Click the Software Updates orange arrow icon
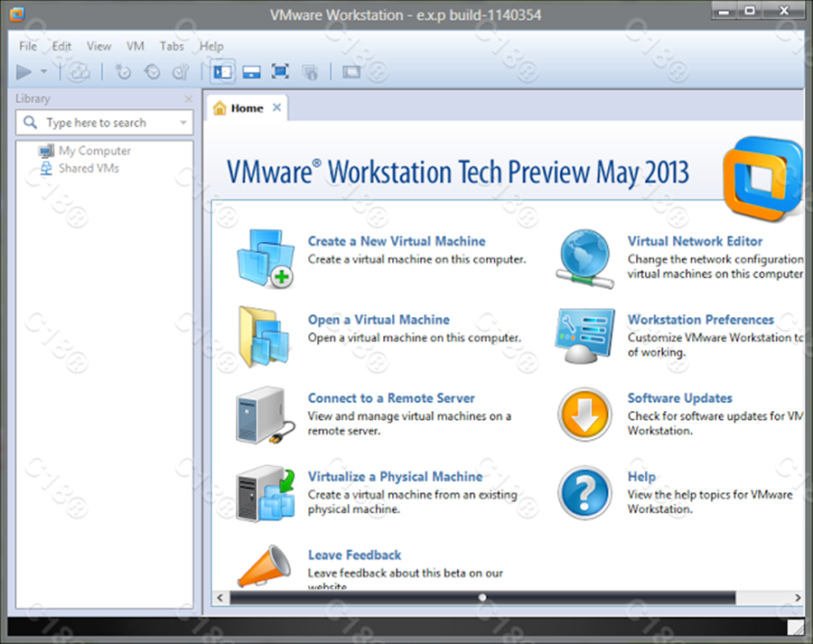The image size is (813, 644). (x=585, y=415)
